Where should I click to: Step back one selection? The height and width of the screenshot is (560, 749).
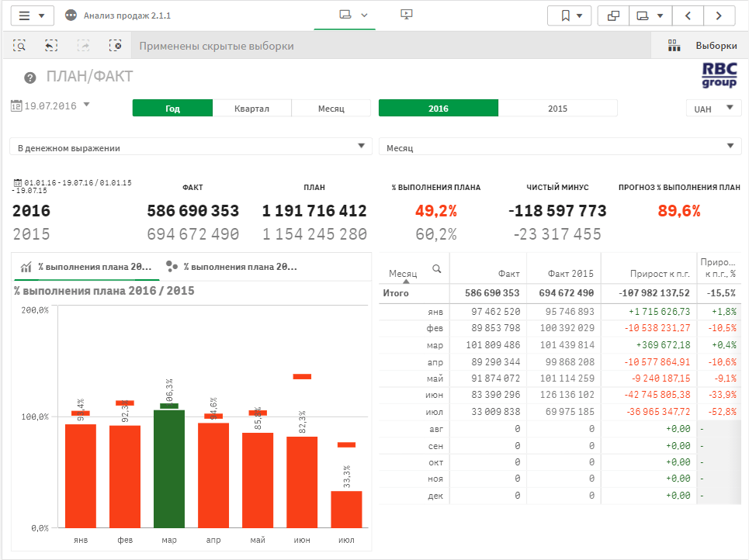tap(51, 46)
